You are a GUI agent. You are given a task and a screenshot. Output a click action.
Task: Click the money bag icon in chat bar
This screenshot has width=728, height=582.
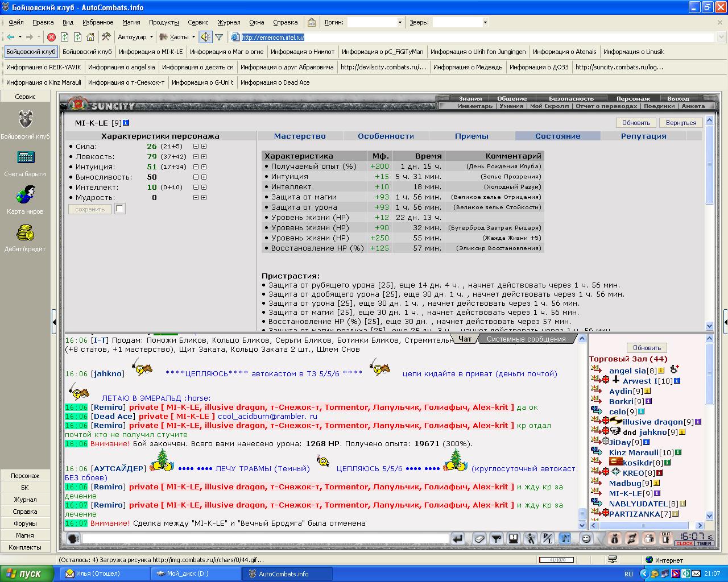tap(614, 538)
